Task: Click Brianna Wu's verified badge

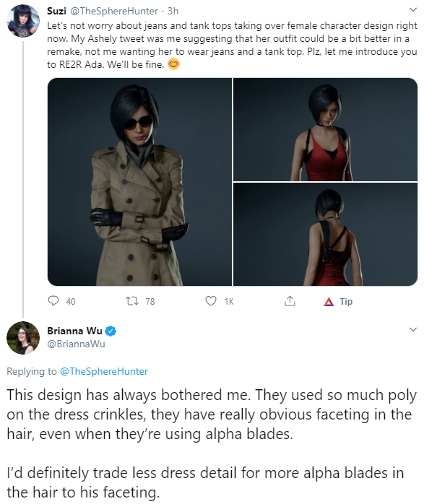Action: point(111,331)
